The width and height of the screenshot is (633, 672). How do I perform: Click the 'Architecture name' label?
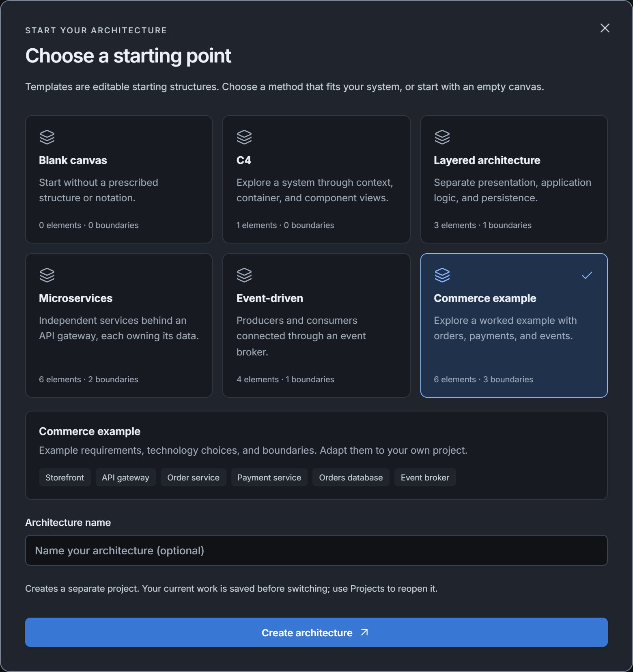click(68, 522)
